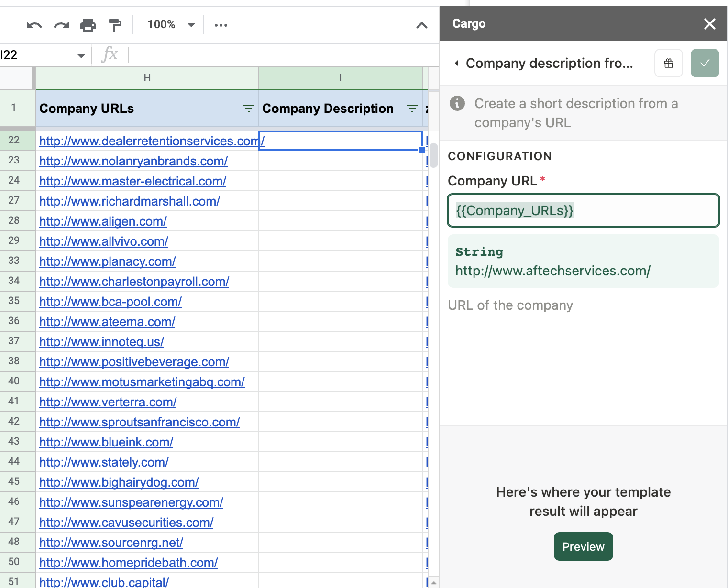Click the info icon beside the description
This screenshot has width=728, height=588.
click(x=457, y=103)
